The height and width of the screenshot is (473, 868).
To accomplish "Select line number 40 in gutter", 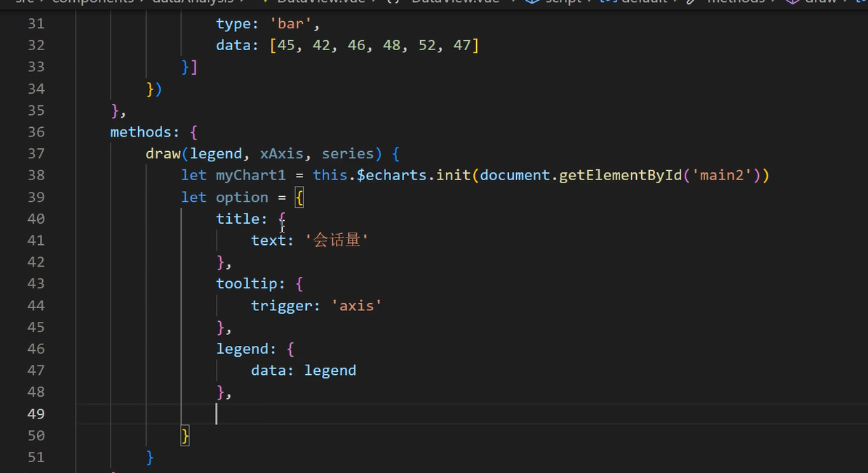I will 36,219.
